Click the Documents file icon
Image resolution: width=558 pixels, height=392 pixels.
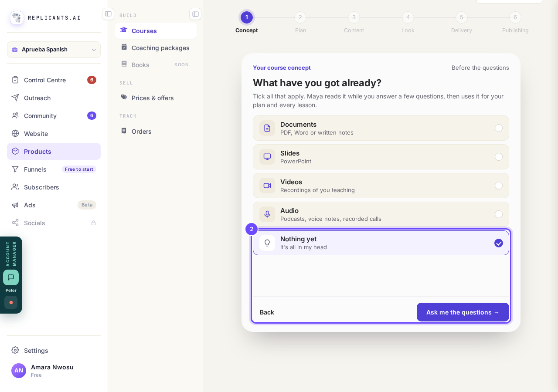267,128
